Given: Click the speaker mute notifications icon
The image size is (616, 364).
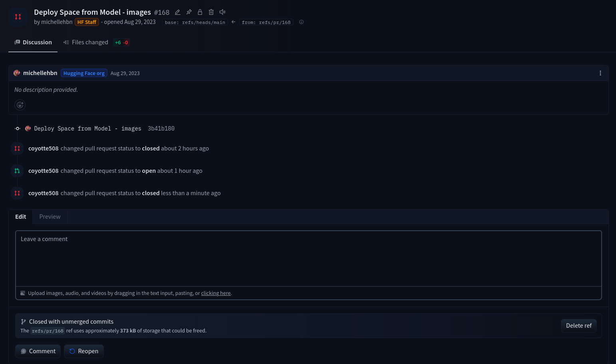Looking at the screenshot, I should (x=222, y=12).
